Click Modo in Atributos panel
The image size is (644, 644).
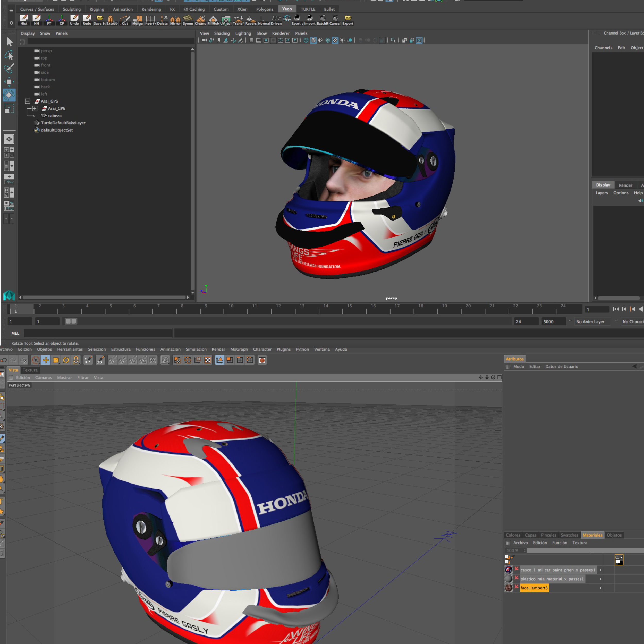[518, 366]
